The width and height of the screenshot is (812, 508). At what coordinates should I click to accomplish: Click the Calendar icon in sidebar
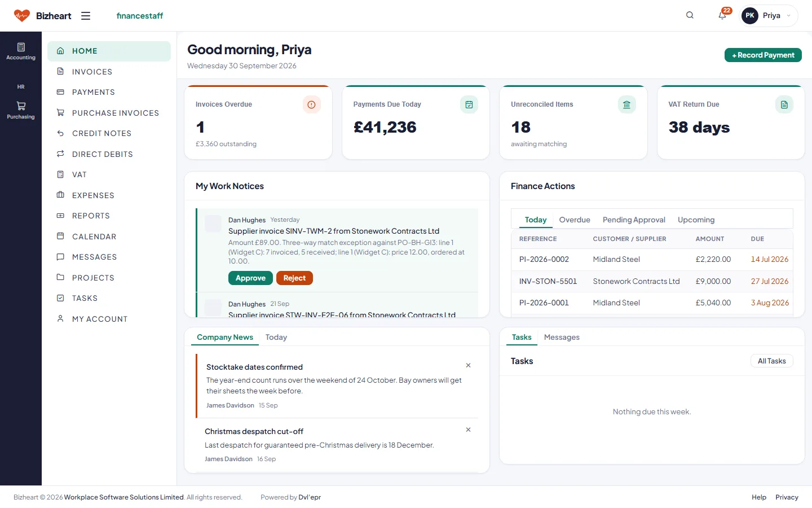click(60, 237)
